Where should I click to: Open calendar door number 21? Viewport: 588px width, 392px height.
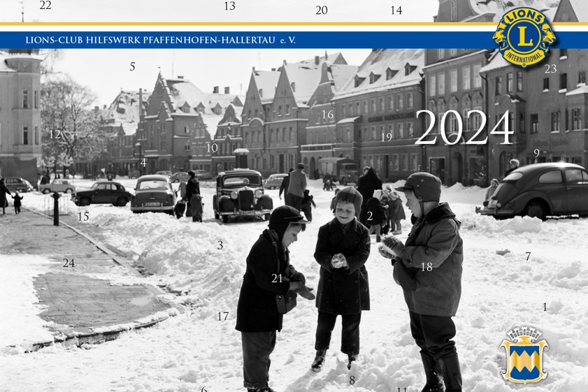tap(278, 279)
